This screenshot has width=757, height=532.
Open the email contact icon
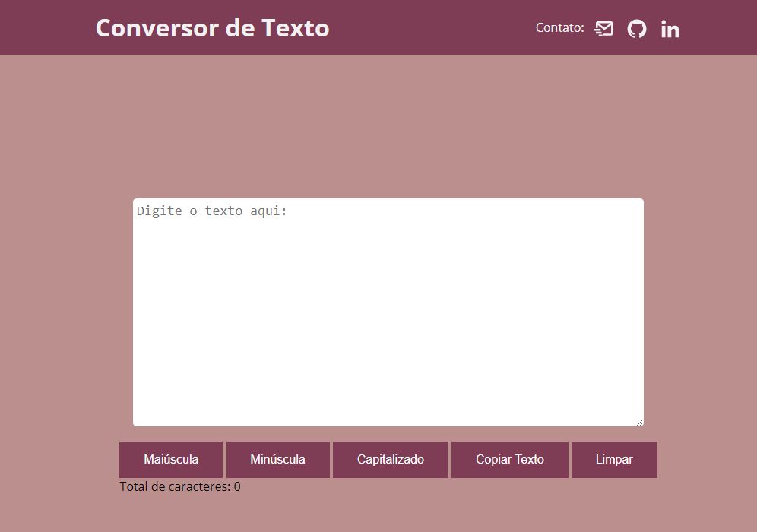[603, 29]
